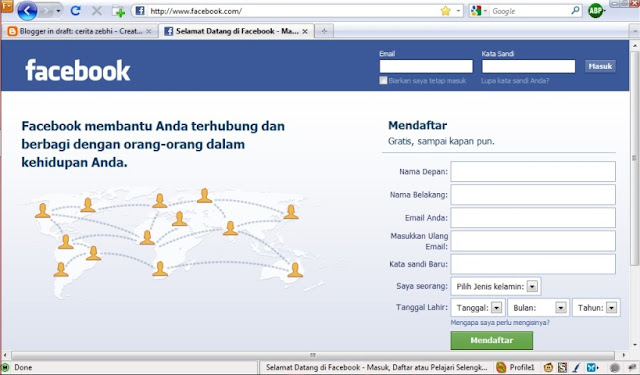Screen dimensions: 640x375
Task: Click the blue butterfly status bar icon
Action: tap(591, 367)
